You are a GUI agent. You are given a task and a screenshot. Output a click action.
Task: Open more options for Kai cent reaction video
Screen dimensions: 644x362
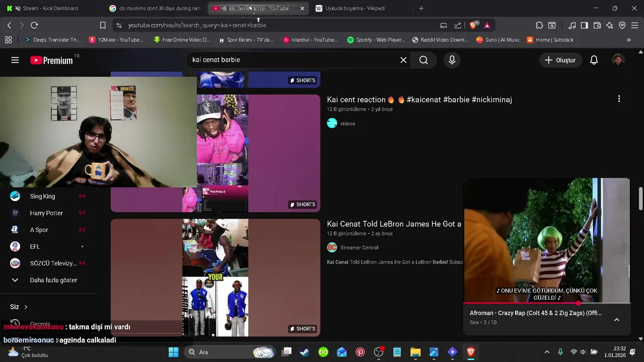(x=619, y=99)
